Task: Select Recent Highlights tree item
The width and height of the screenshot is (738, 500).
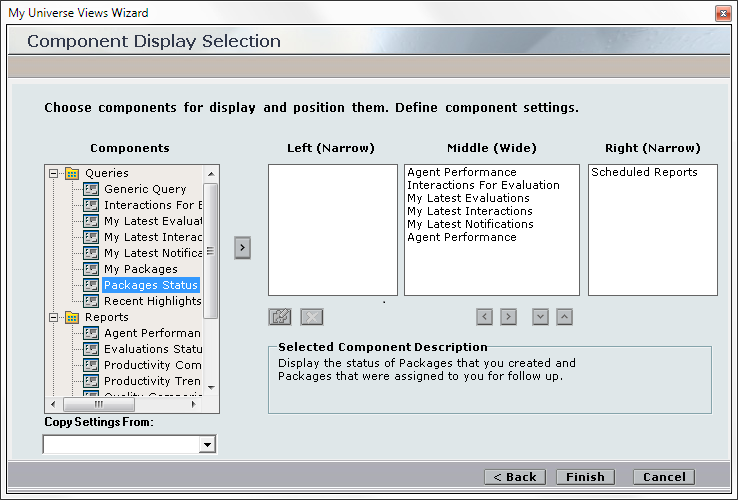Action: [152, 301]
